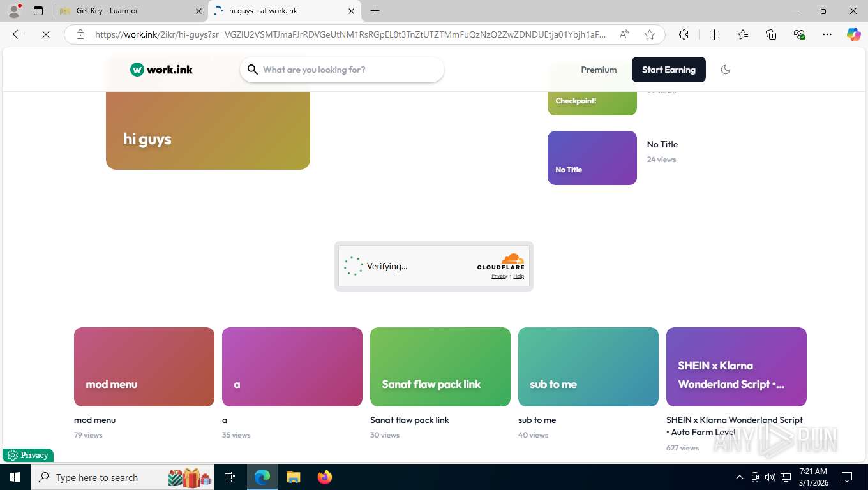Click the work.ink logo

(x=161, y=70)
